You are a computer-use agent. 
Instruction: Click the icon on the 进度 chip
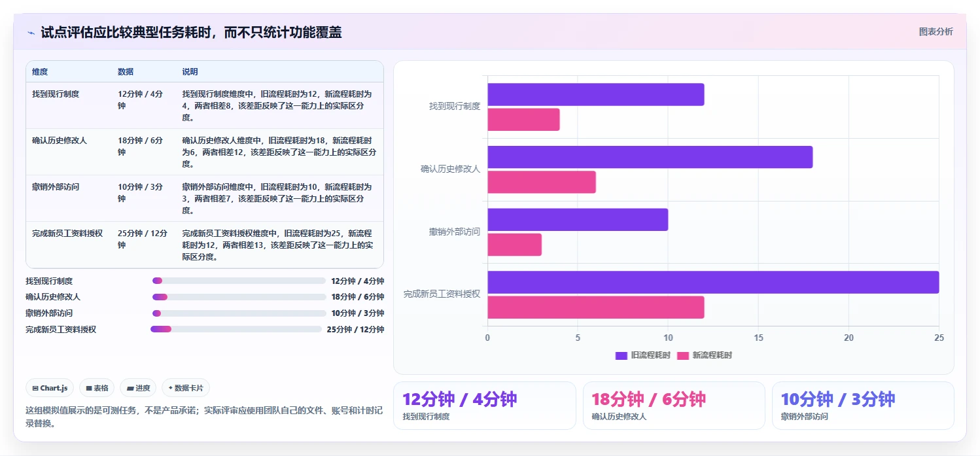coord(130,388)
